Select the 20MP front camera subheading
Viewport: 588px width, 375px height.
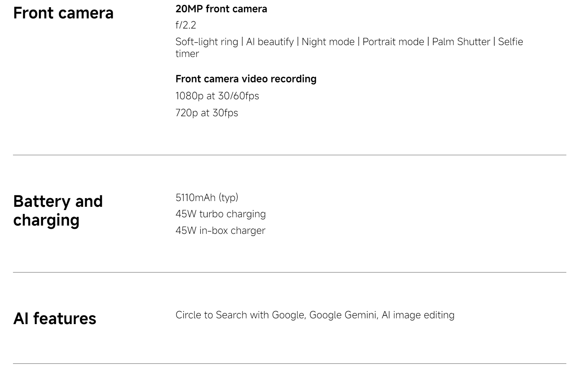(x=221, y=9)
